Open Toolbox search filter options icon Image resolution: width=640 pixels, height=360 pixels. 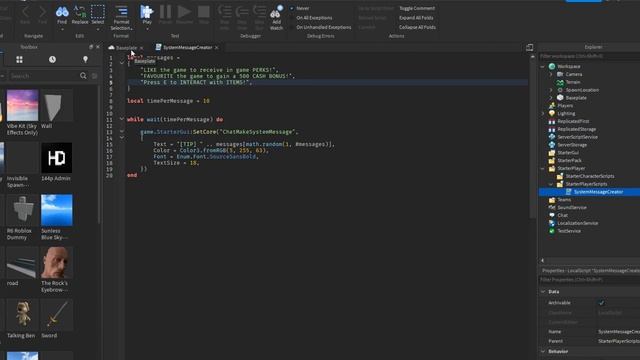95,76
